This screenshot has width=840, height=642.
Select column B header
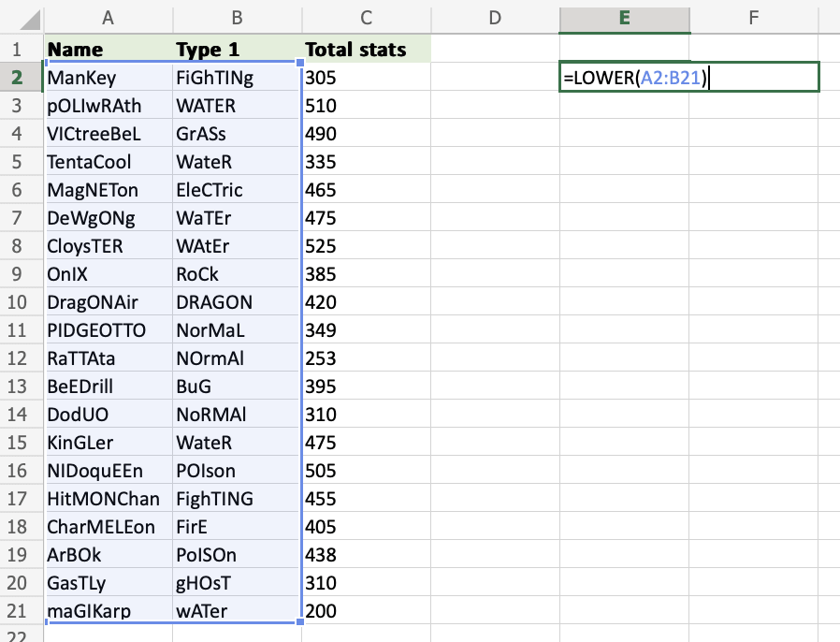237,17
